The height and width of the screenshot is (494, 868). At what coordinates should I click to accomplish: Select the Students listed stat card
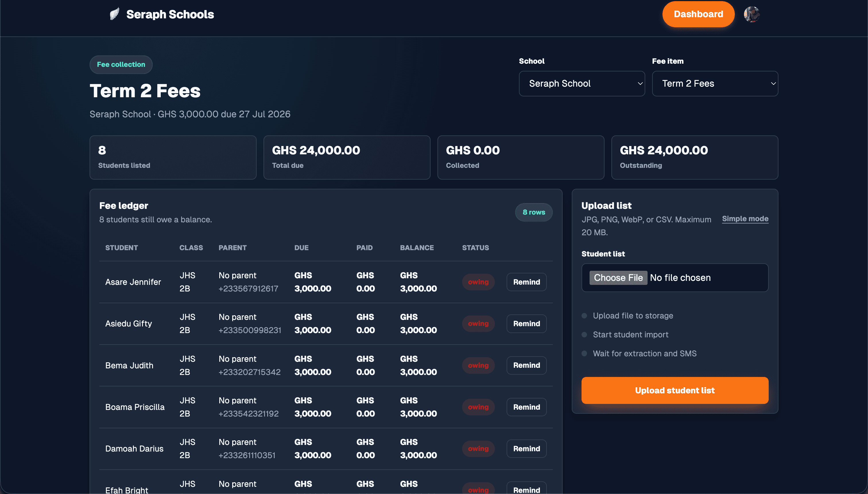[x=173, y=157]
